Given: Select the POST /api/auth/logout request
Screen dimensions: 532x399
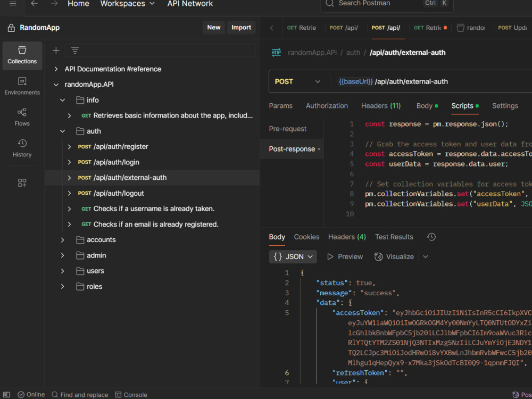Looking at the screenshot, I should pos(152,193).
